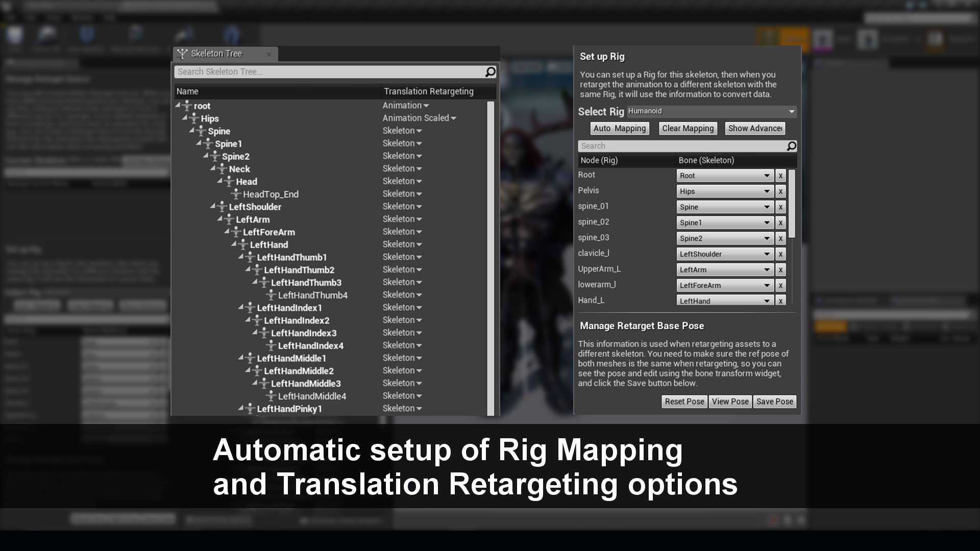This screenshot has width=980, height=551.
Task: Open the Hips Translation Retargeting dropdown
Action: [x=419, y=118]
